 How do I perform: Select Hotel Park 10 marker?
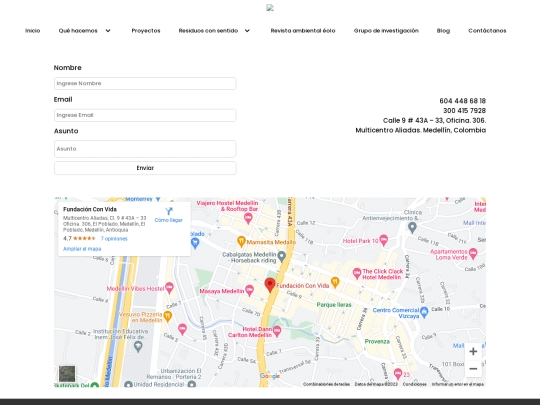coord(383,240)
